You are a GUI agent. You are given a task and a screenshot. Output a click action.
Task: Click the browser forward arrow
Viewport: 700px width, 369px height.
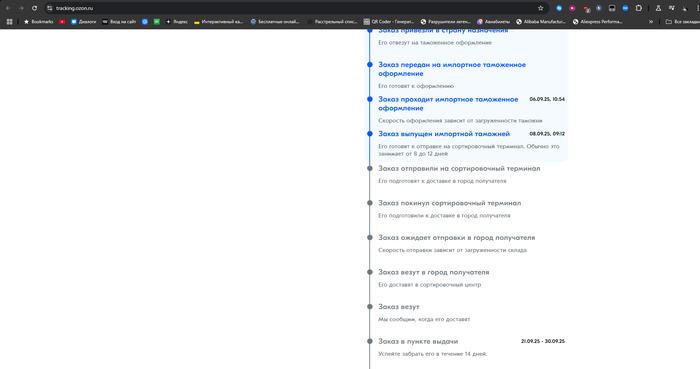(x=21, y=8)
